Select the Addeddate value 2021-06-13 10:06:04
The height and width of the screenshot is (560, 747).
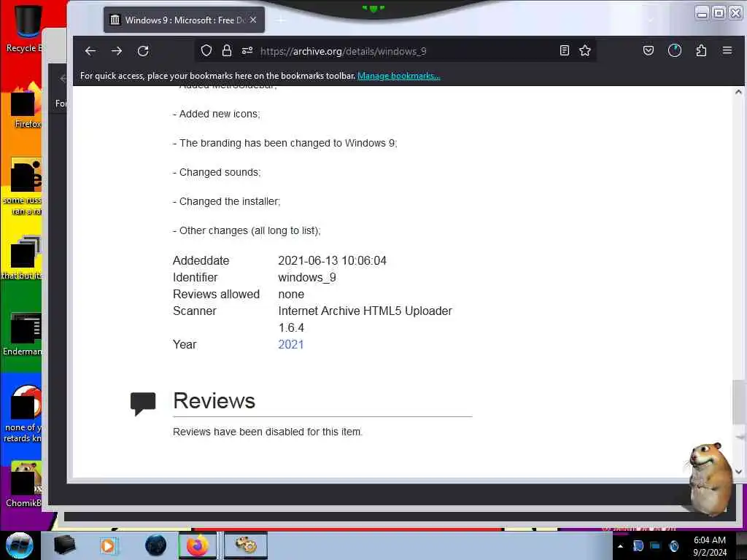click(332, 260)
